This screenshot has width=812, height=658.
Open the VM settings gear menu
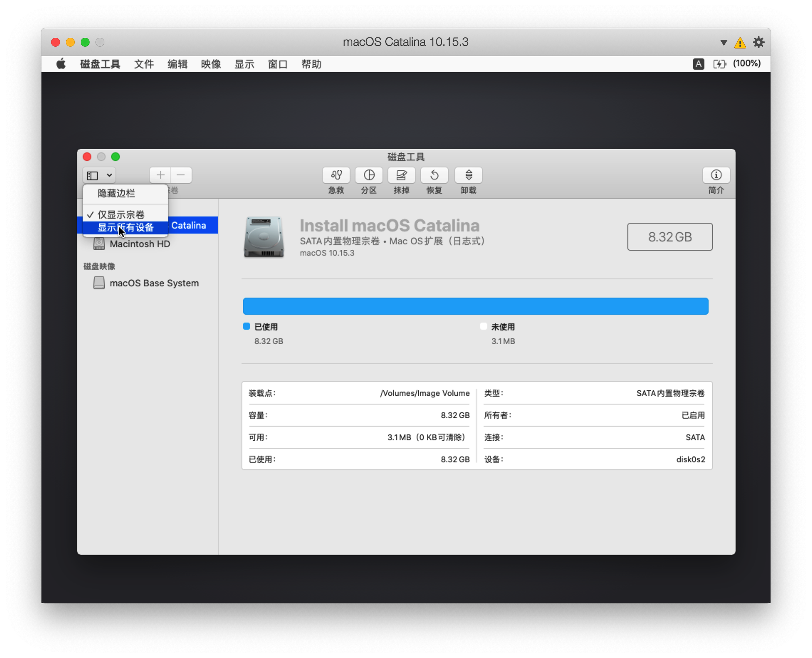[x=758, y=43]
